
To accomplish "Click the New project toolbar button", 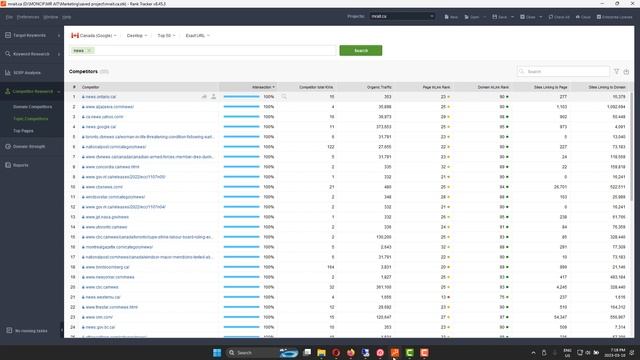I will click(451, 17).
